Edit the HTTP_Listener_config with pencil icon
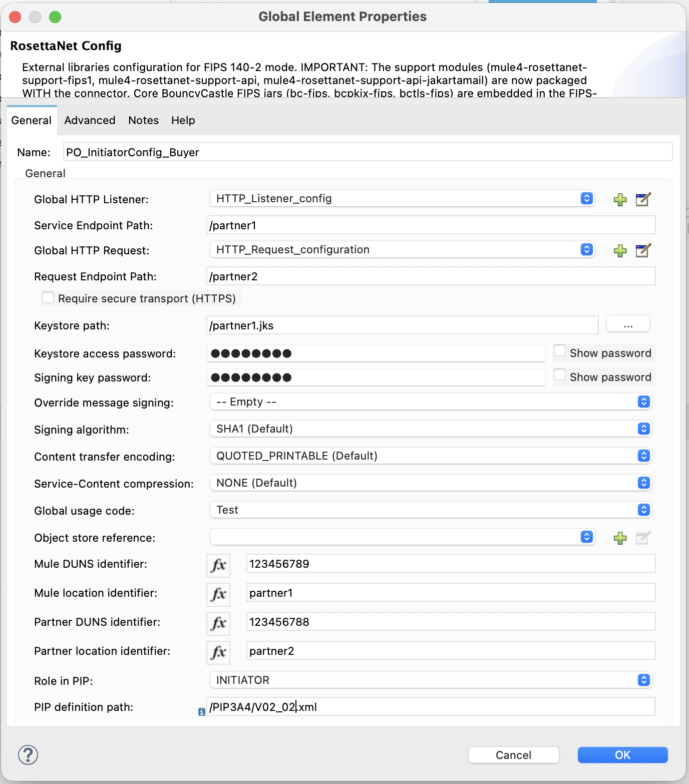The width and height of the screenshot is (689, 784). pos(643,199)
